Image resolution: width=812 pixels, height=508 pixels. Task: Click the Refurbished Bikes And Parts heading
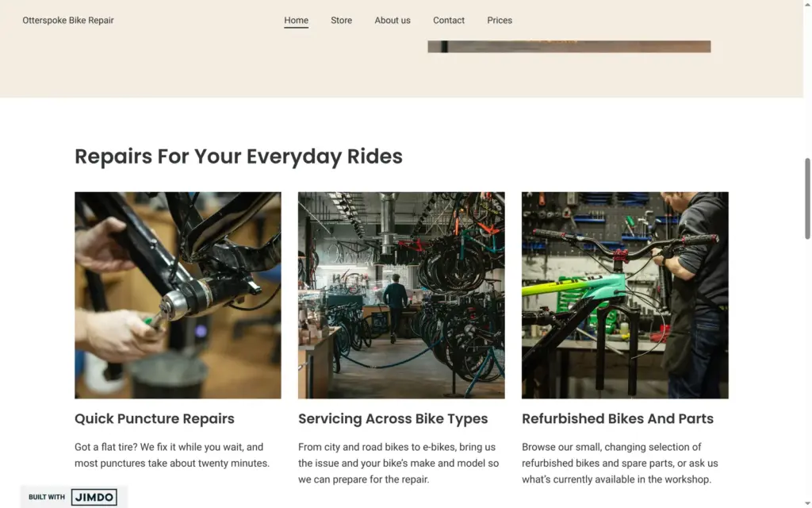[618, 418]
